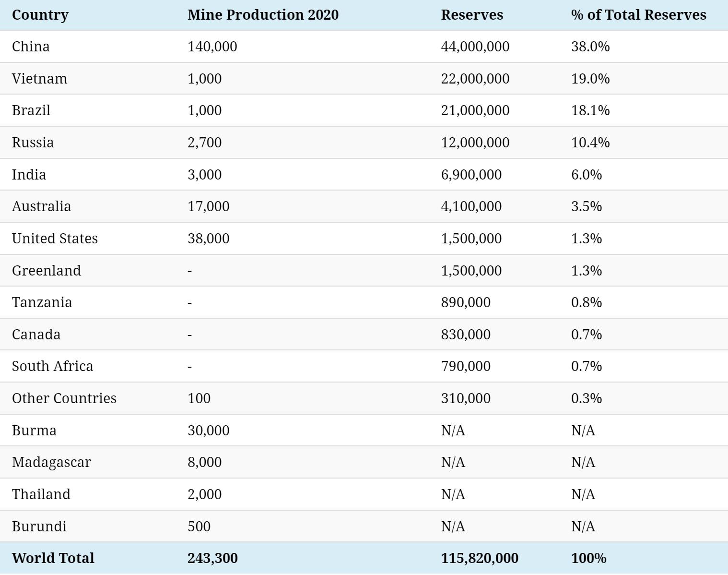
Task: Select the India country cell
Action: pyautogui.click(x=29, y=174)
